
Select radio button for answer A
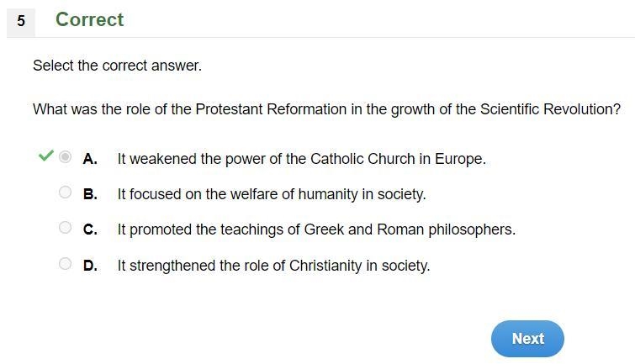[x=65, y=156]
